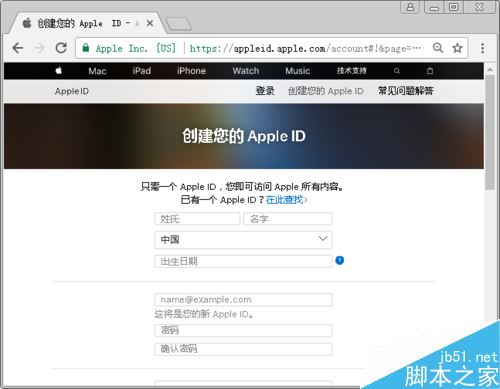
Task: Open the Music menu item
Action: point(298,71)
